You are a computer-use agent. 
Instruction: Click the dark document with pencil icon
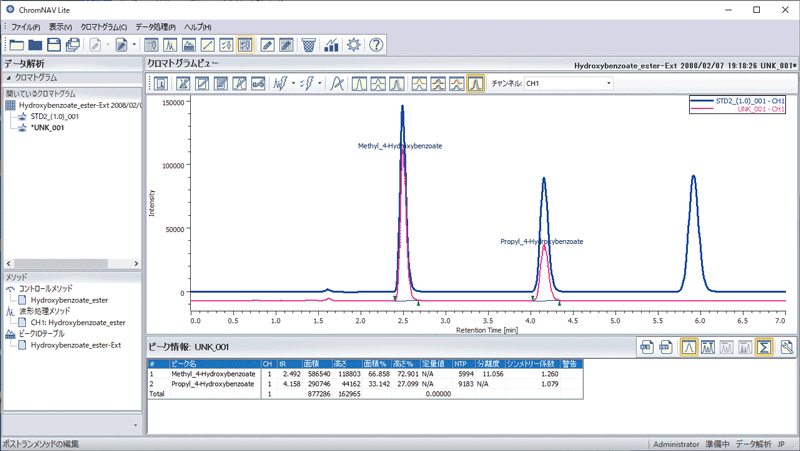[x=121, y=45]
